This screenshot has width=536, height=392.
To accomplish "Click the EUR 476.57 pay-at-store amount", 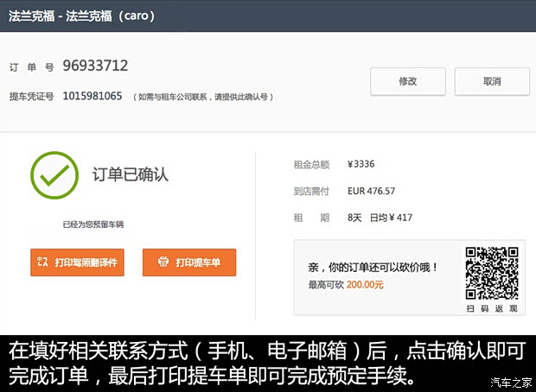I will click(371, 191).
